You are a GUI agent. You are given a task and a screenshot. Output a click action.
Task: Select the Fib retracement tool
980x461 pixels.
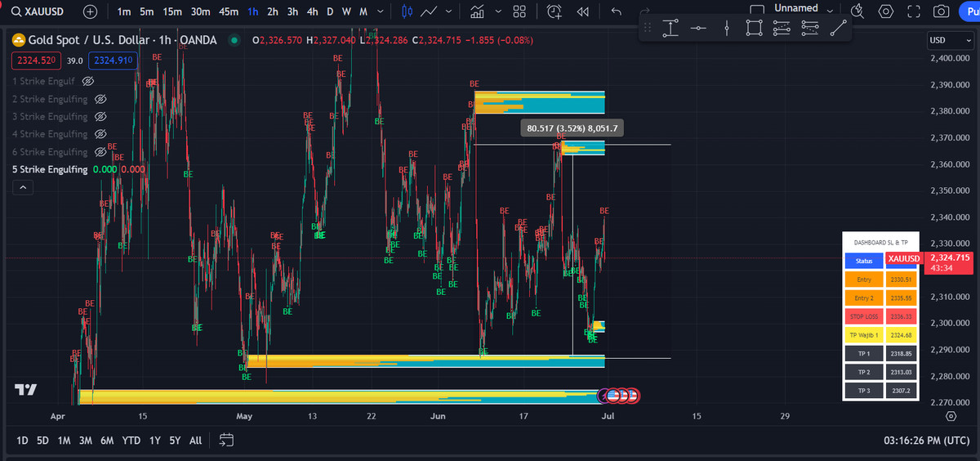(782, 28)
